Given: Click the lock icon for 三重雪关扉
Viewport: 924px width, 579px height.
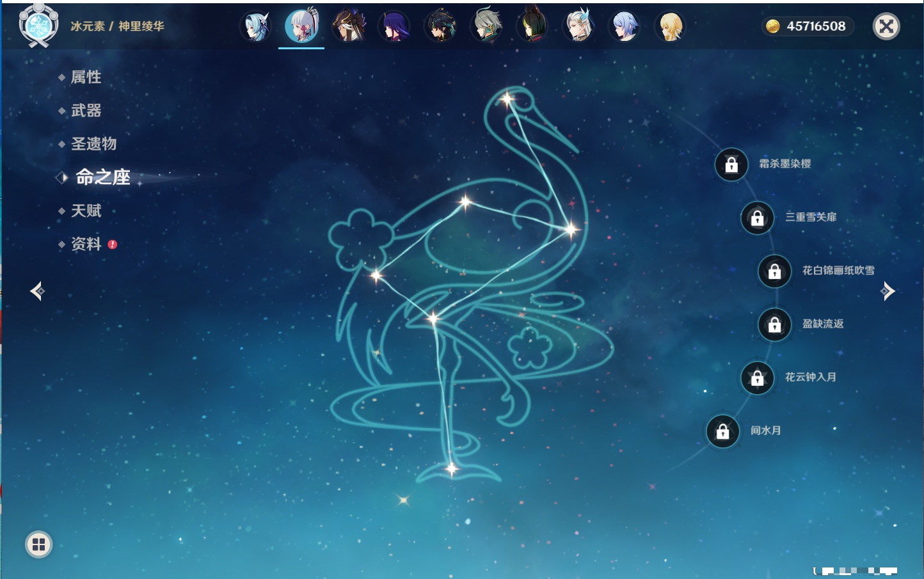Looking at the screenshot, I should click(x=758, y=218).
